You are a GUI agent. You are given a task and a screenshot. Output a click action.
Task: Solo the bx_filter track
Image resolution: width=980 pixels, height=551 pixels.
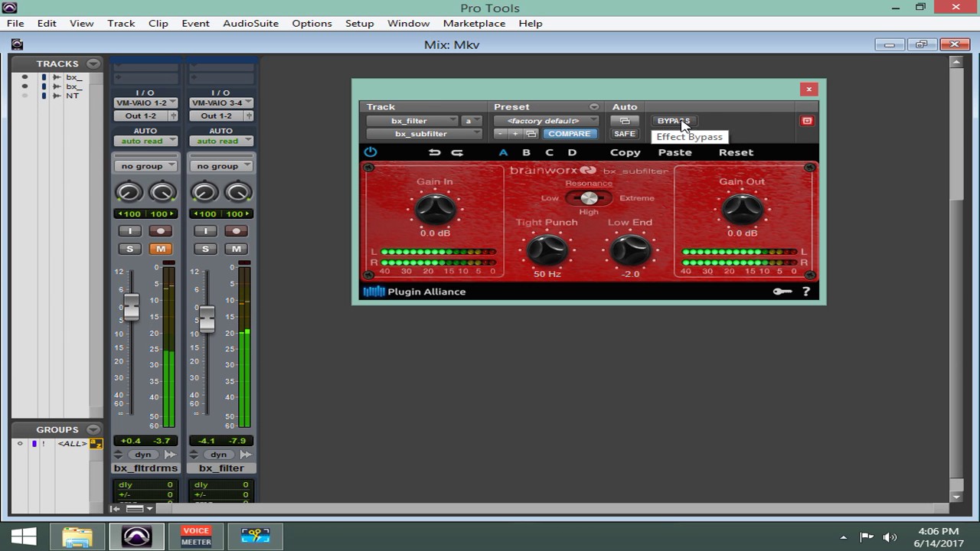[x=205, y=249]
